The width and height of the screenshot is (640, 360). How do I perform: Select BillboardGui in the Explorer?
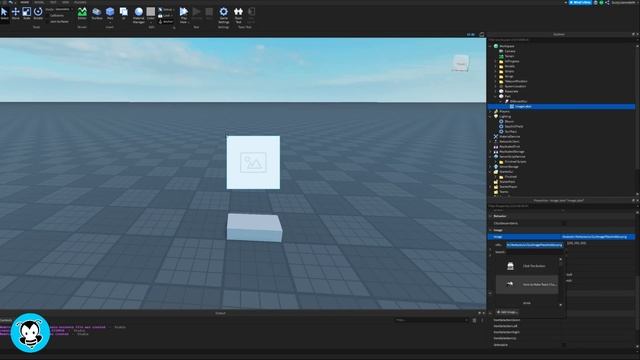(x=518, y=101)
